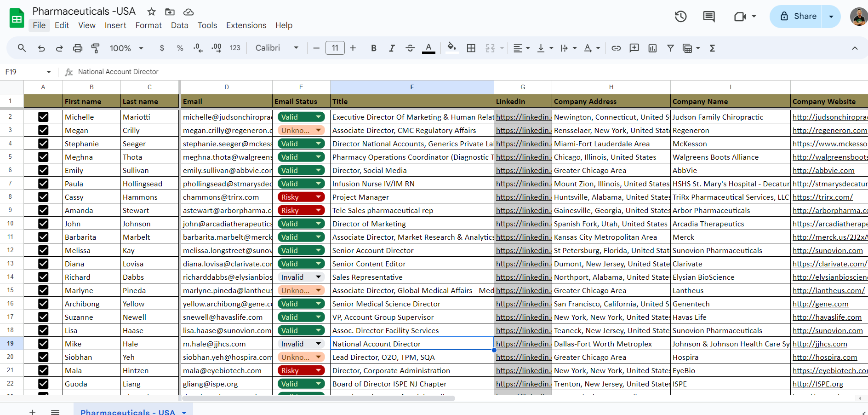This screenshot has height=415, width=868.
Task: Open the regeneron.com website link
Action: click(829, 130)
